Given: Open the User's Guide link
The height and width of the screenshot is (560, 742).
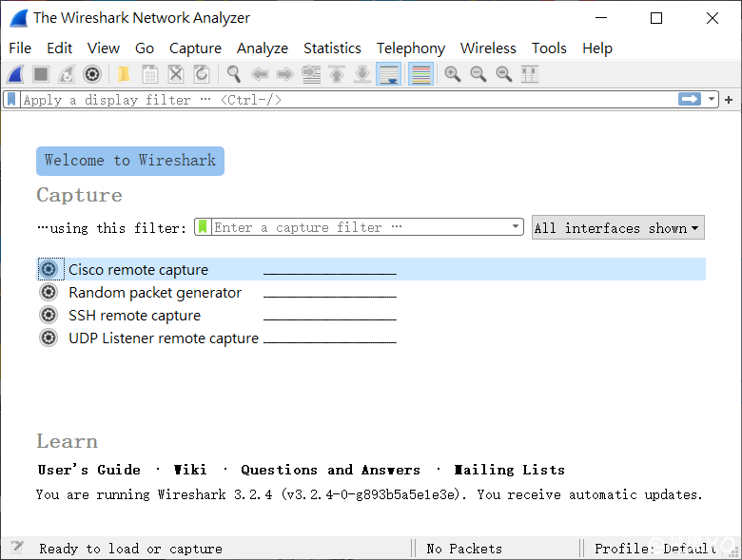Looking at the screenshot, I should [89, 470].
